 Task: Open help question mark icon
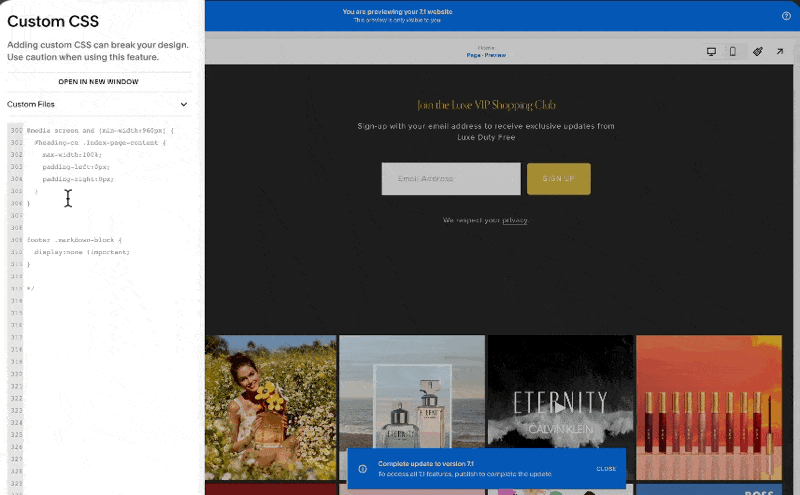786,16
